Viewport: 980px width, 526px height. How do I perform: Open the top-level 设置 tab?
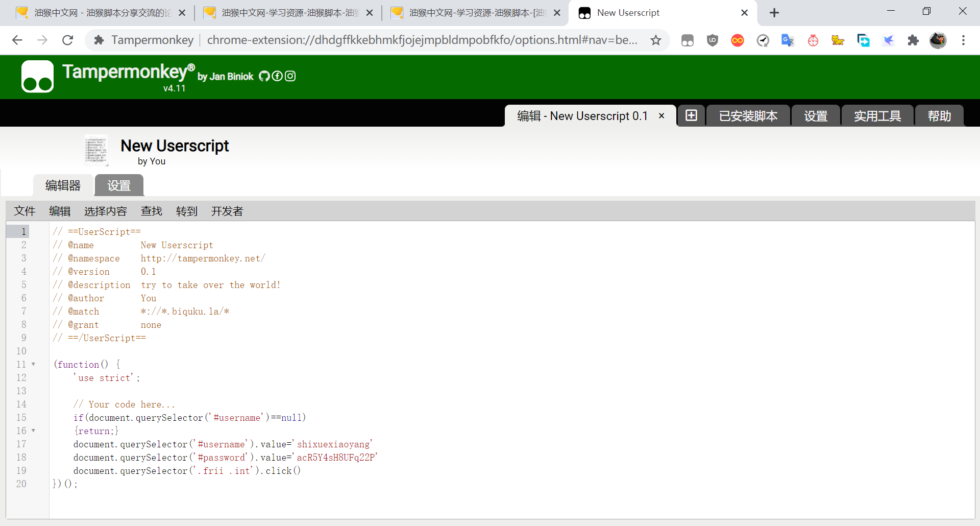coord(816,116)
